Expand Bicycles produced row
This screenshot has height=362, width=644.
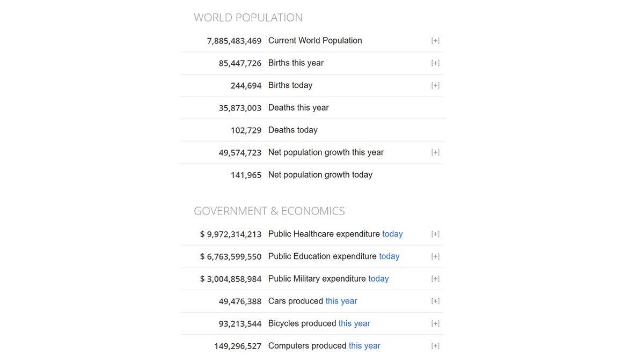435,323
